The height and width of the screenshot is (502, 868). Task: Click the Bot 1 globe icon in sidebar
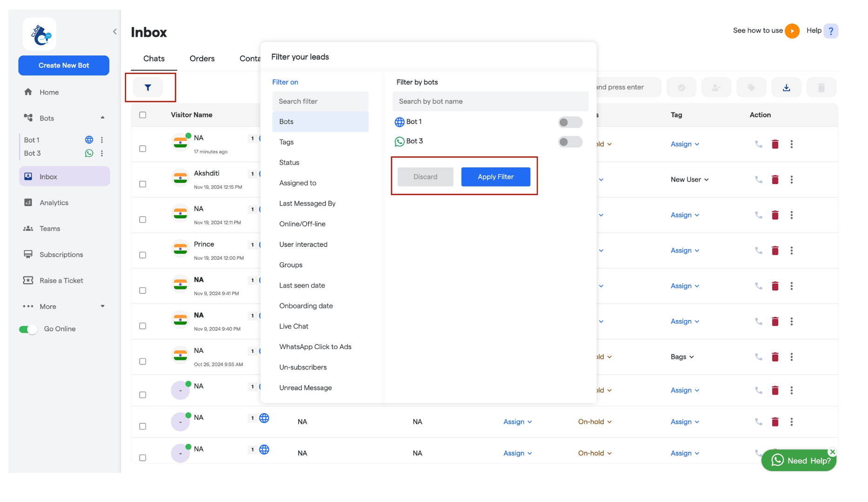tap(89, 140)
